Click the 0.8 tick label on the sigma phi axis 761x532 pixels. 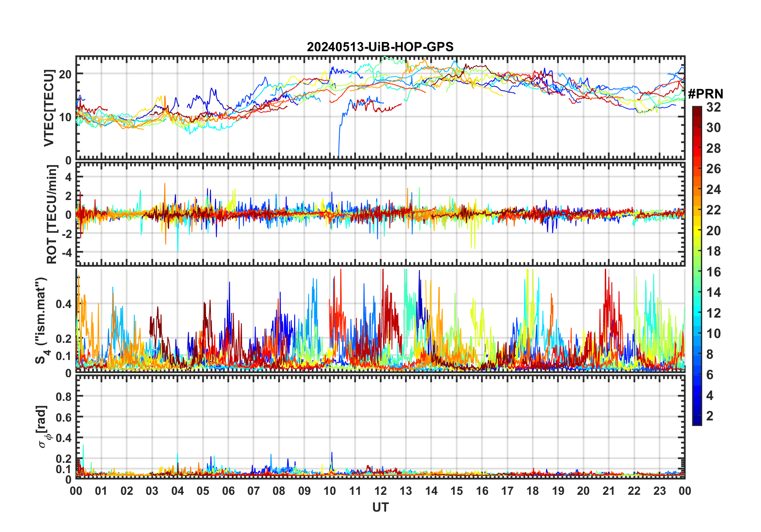(x=64, y=397)
